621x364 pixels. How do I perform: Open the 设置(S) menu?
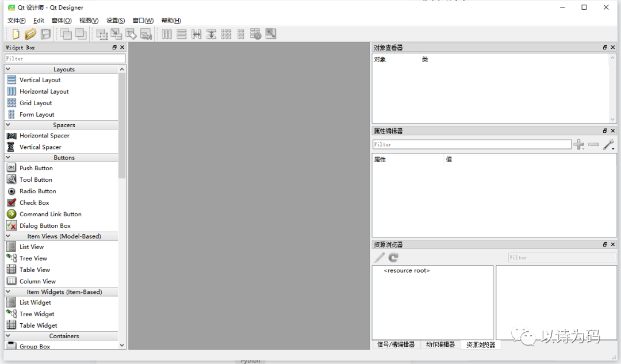pyautogui.click(x=115, y=20)
